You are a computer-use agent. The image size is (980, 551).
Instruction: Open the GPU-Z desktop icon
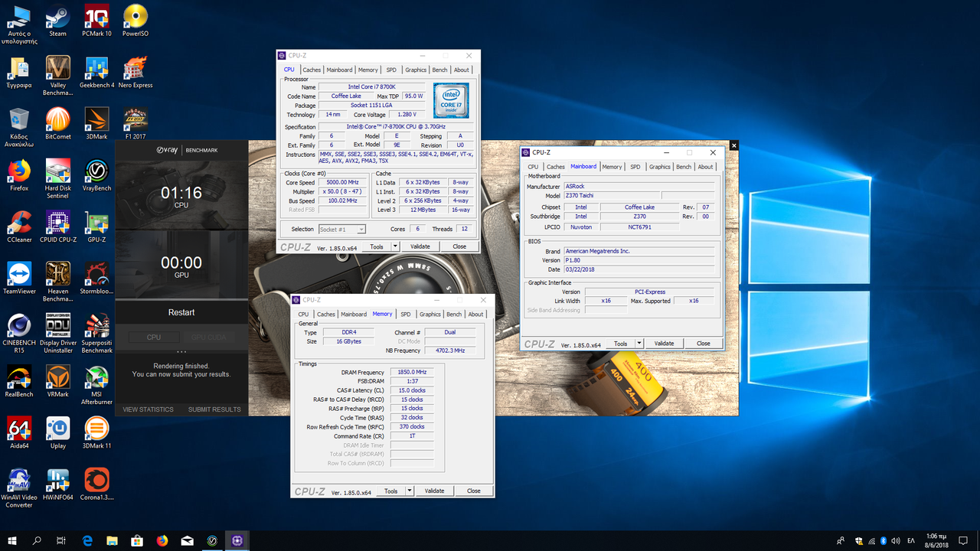tap(96, 226)
